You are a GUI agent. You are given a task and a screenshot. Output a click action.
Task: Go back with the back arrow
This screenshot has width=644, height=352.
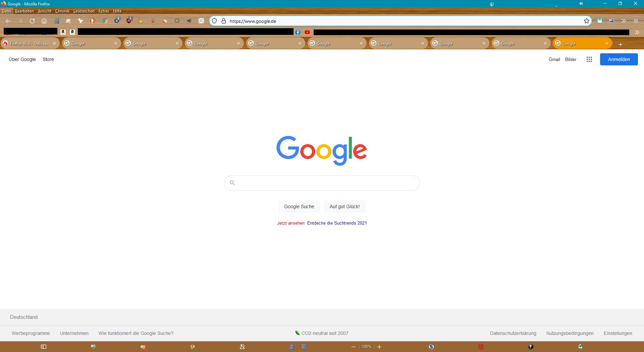coord(8,21)
